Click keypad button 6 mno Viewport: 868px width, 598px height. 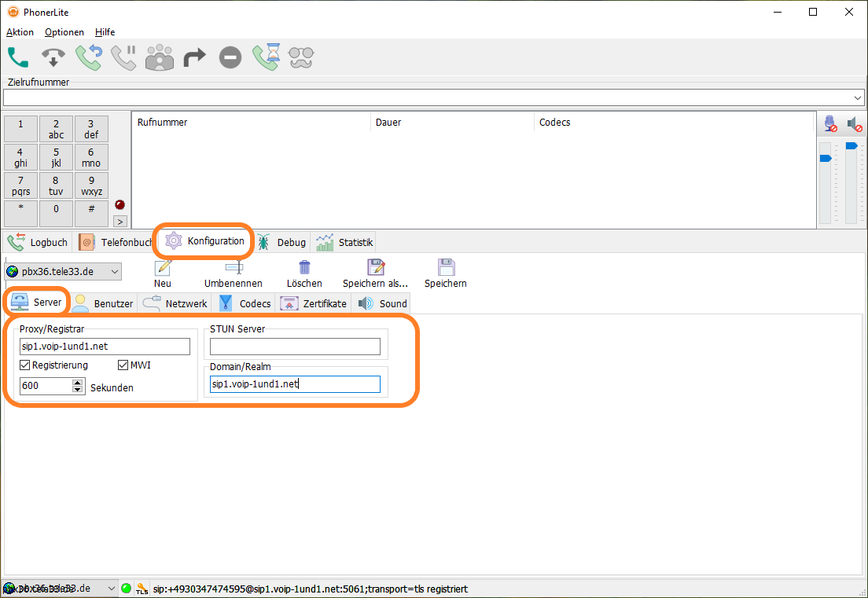pos(91,157)
